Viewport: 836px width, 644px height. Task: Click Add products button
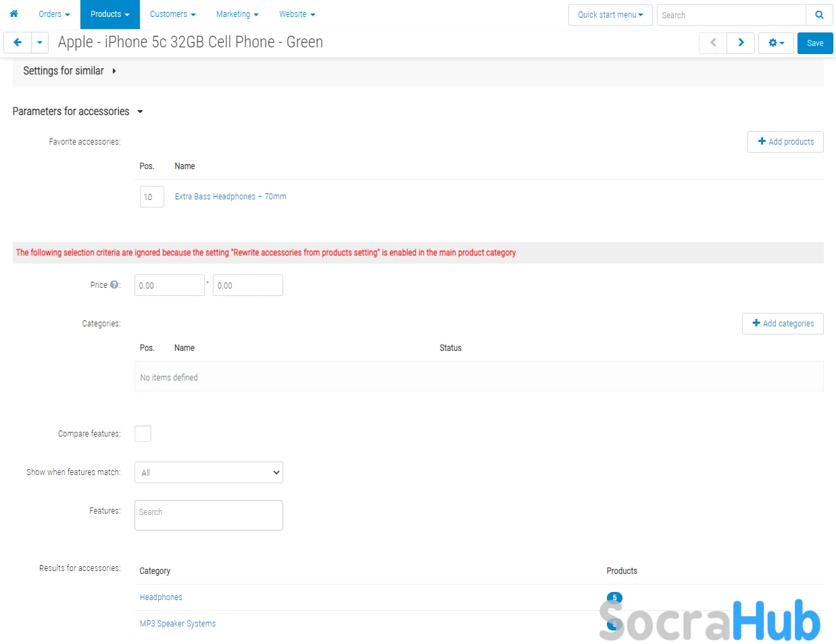(785, 142)
